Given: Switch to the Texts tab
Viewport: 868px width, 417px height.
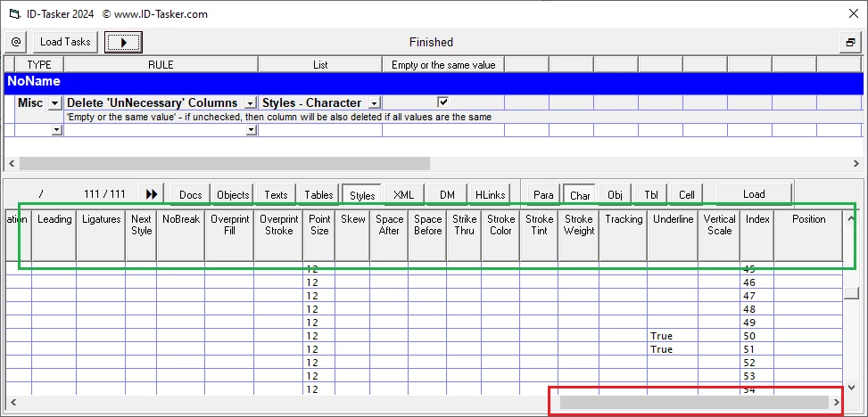Looking at the screenshot, I should tap(276, 194).
